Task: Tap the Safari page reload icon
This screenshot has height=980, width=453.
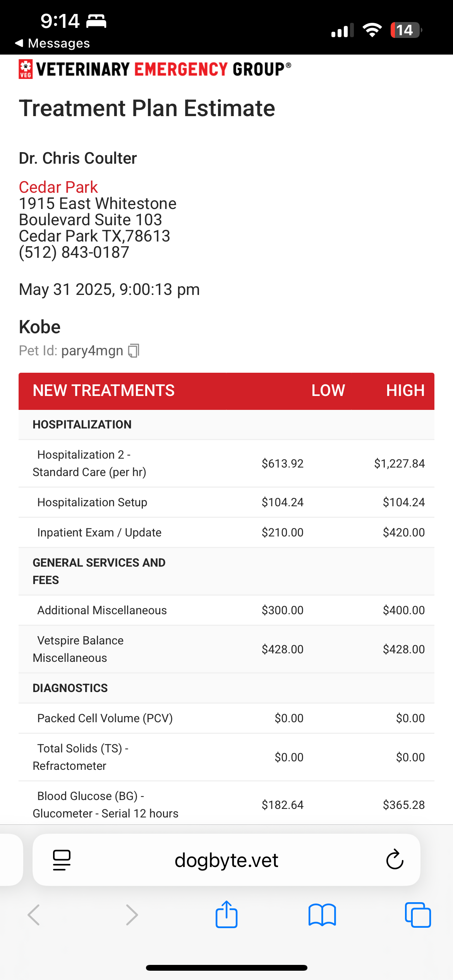Action: pos(395,860)
